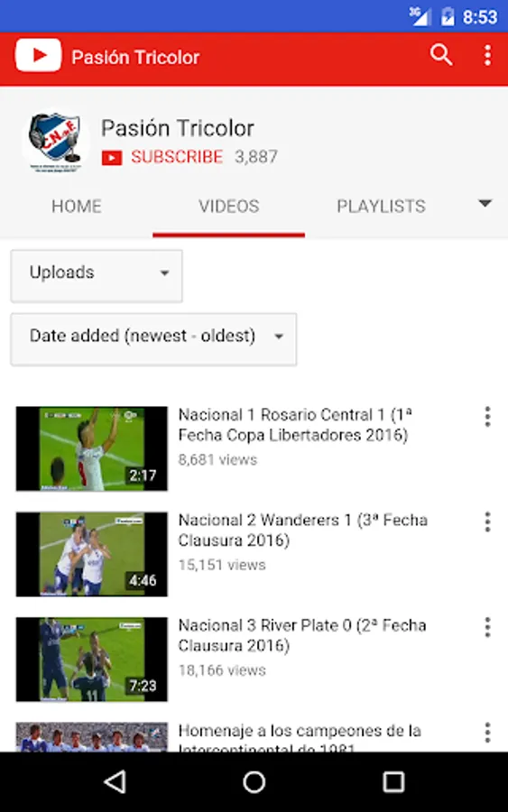Open options for Homenaje a los campeones video
Image resolution: width=508 pixels, height=812 pixels.
click(487, 733)
